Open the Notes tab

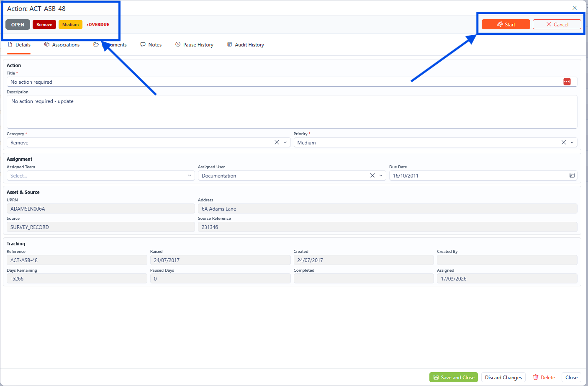151,45
